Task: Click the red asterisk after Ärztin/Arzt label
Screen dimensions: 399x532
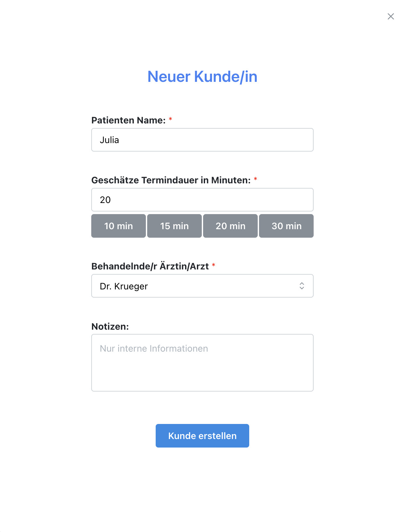Action: coord(214,266)
